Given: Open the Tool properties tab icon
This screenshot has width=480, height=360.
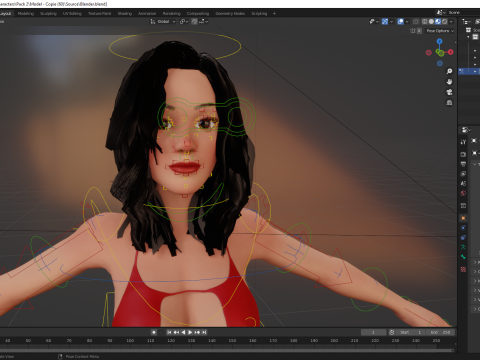Looking at the screenshot, I should (463, 142).
